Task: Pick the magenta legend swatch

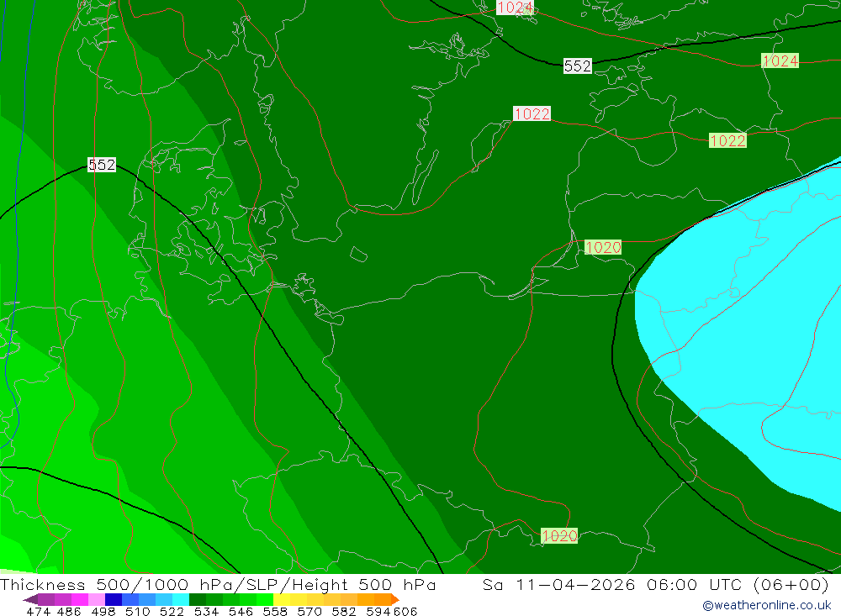Action: [80, 599]
